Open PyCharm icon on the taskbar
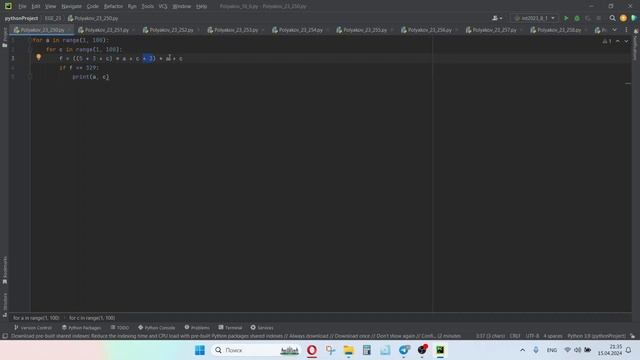This screenshot has width=640, height=360. click(x=440, y=350)
